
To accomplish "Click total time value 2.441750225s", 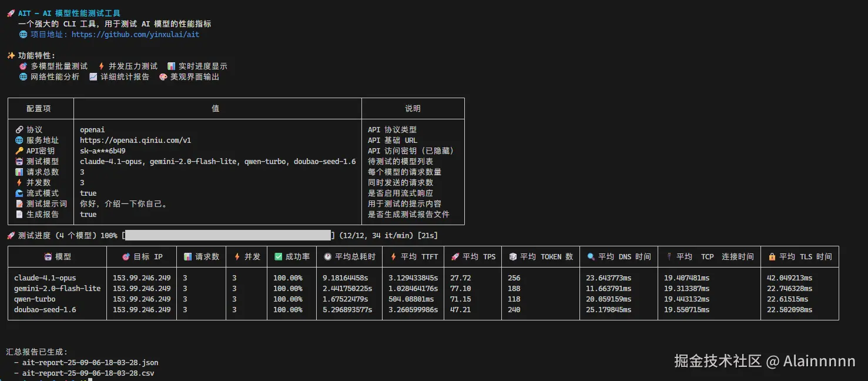I will (x=347, y=289).
